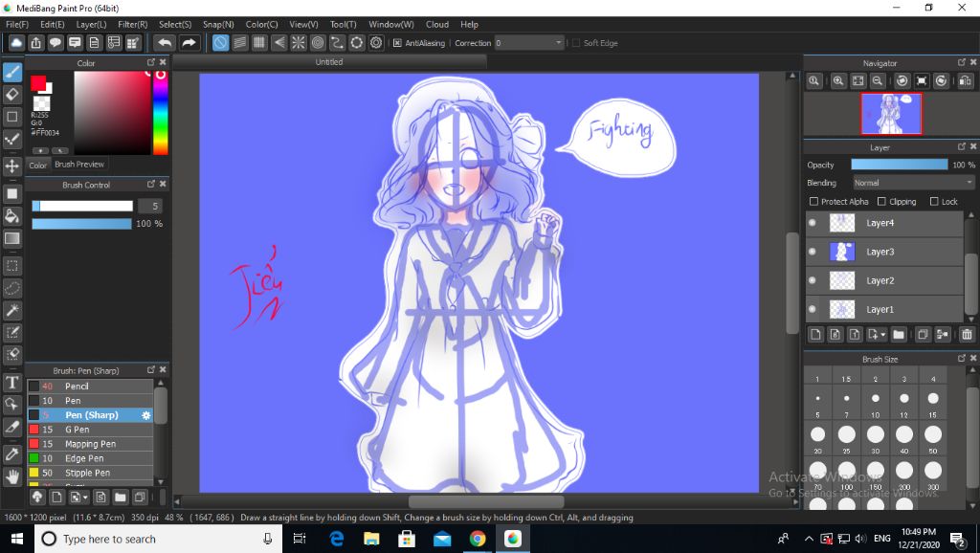The width and height of the screenshot is (980, 553).
Task: Choose the Edge Pen brush
Action: click(x=90, y=458)
